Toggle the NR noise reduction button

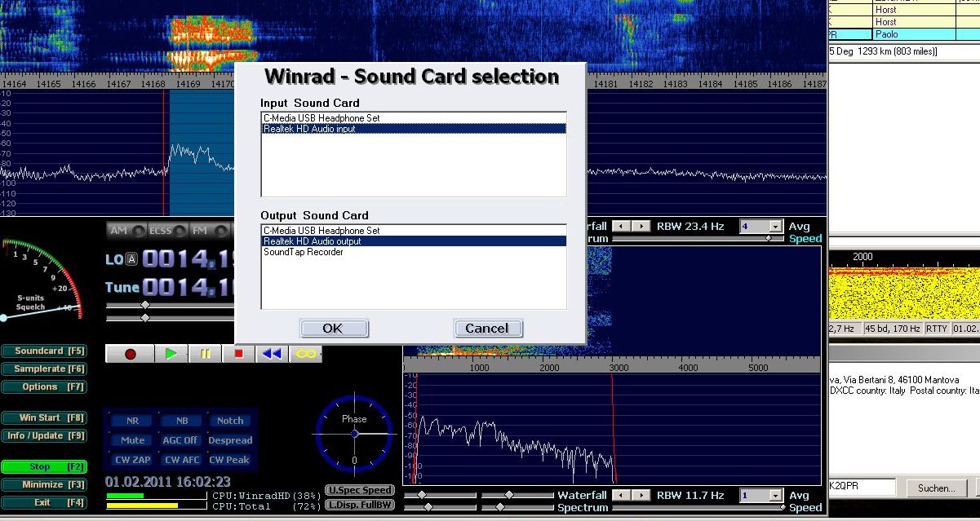tap(132, 421)
